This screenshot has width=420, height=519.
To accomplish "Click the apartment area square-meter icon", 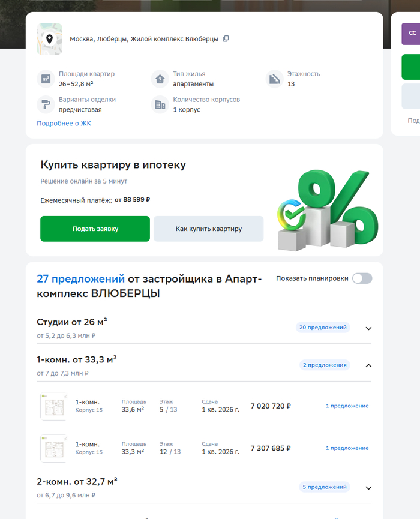I will [46, 79].
